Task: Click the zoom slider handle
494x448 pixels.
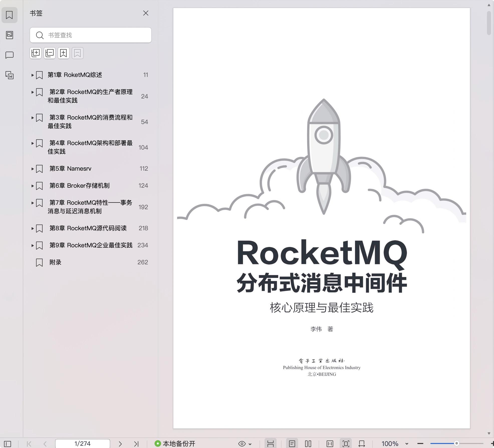Action: pyautogui.click(x=457, y=443)
